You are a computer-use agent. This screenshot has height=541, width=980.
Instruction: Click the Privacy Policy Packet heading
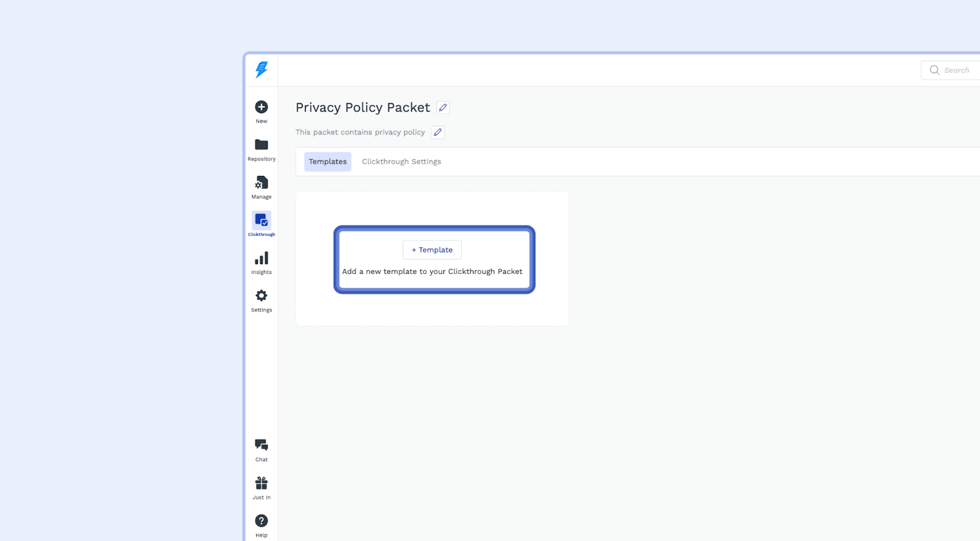(x=363, y=107)
